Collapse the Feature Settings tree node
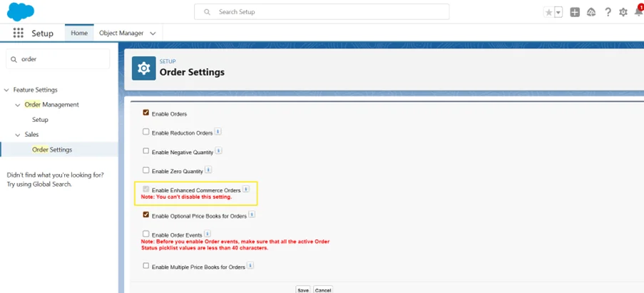The height and width of the screenshot is (293, 644). (6, 90)
